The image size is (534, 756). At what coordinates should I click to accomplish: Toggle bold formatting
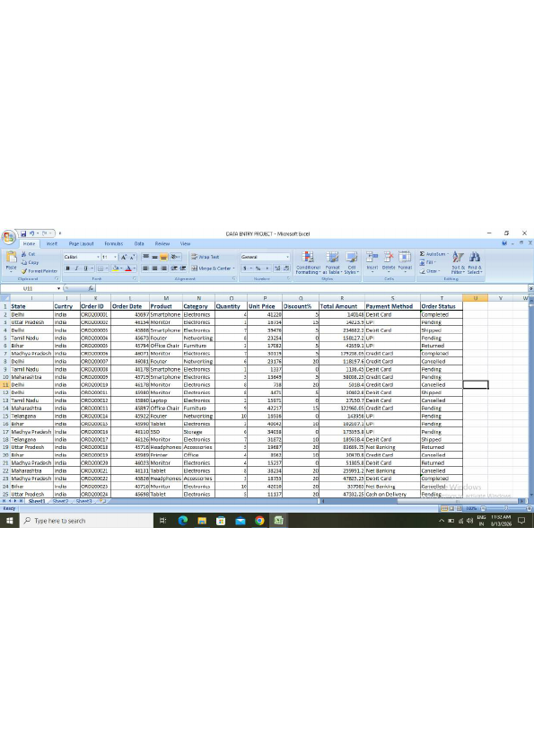(x=67, y=268)
